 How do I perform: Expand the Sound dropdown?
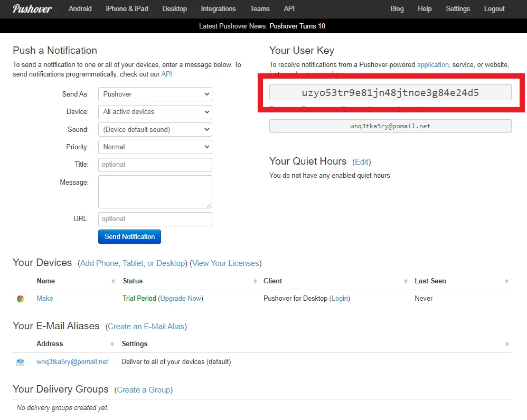tap(155, 130)
